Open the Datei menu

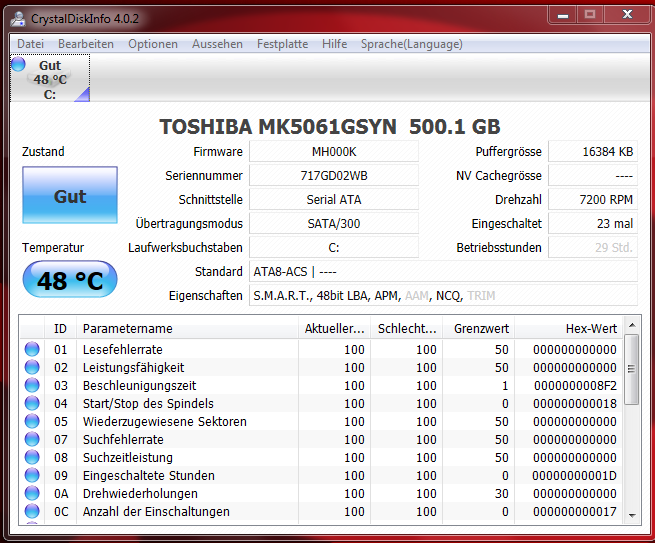click(30, 44)
